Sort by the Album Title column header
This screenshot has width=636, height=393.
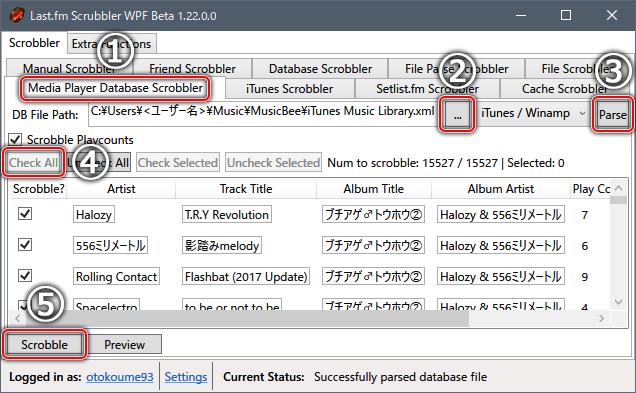coord(374,189)
